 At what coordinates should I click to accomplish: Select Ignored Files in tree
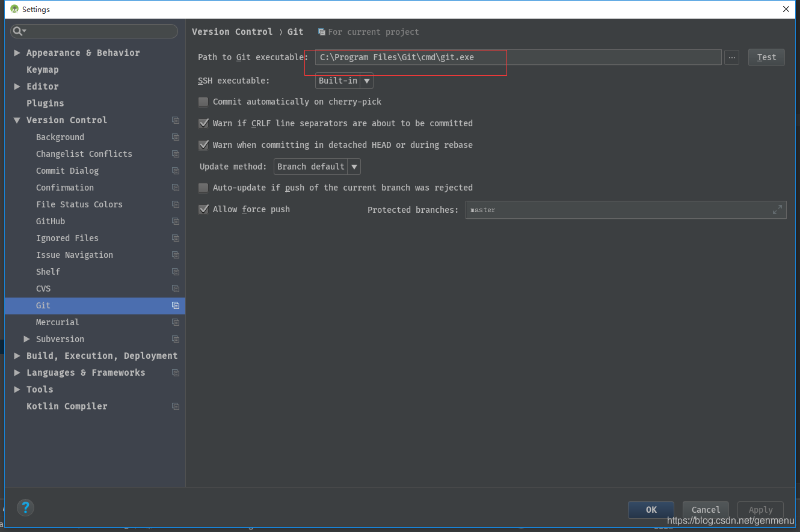[67, 238]
